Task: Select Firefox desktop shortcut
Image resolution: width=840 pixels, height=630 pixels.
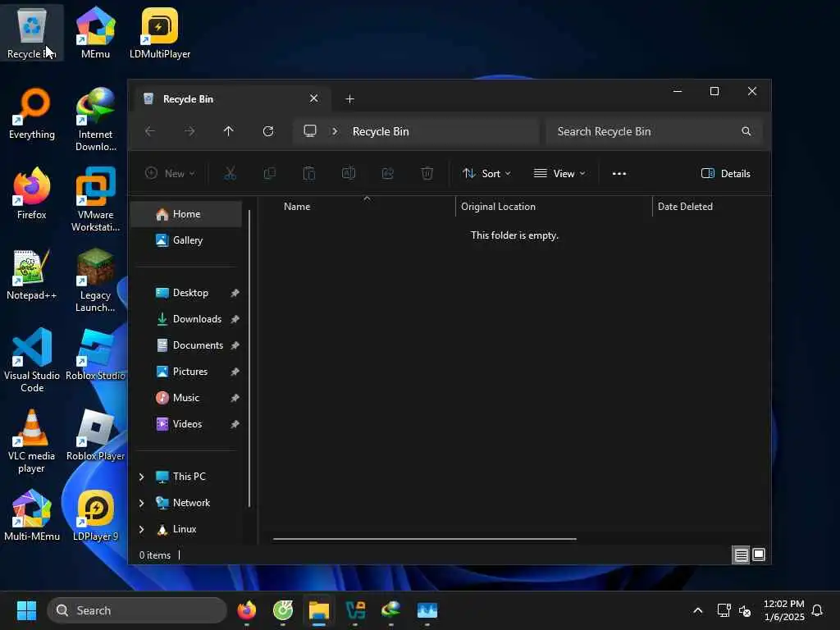Action: tap(32, 194)
